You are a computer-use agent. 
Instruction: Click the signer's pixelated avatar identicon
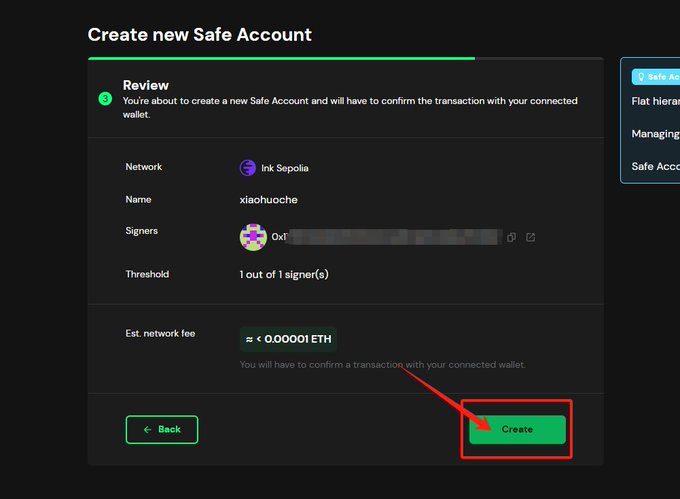(253, 237)
